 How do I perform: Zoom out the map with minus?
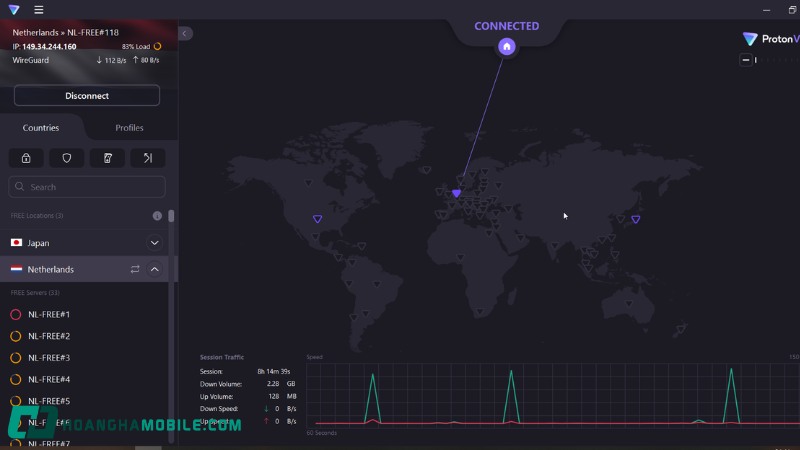746,60
